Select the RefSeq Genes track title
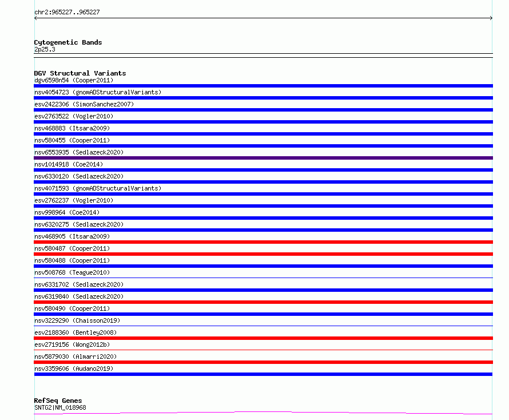 58,401
